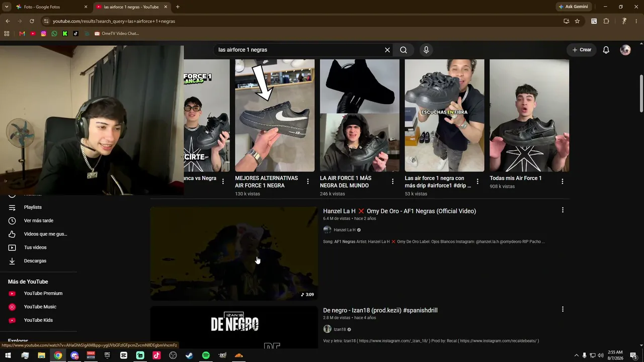Click the address bar URL
Image resolution: width=644 pixels, height=362 pixels.
pyautogui.click(x=114, y=21)
